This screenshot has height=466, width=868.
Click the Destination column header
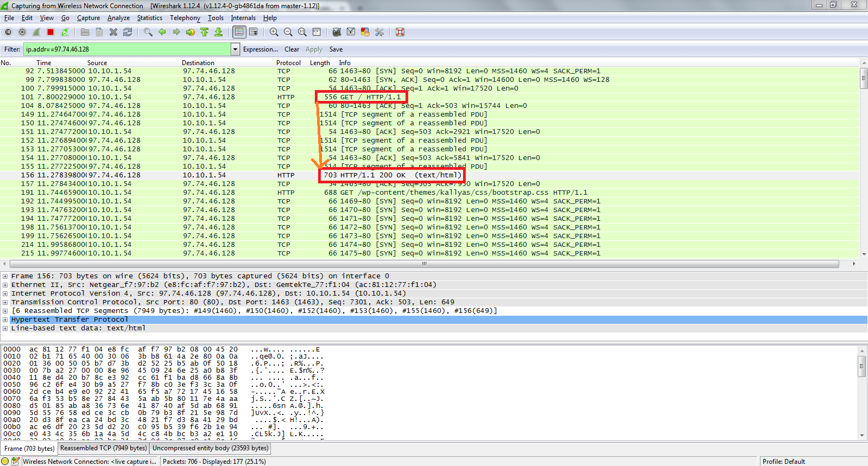coord(198,63)
